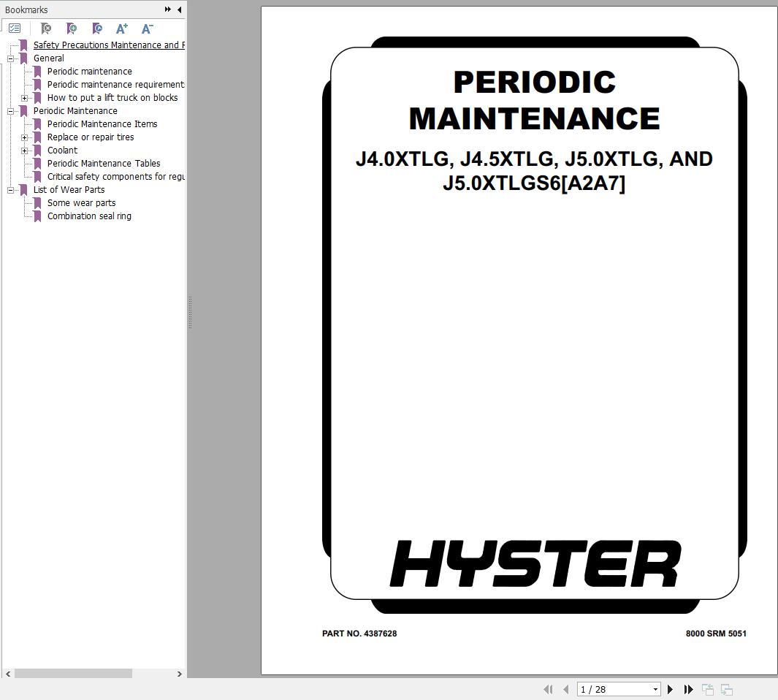Click the delete bookmark icon
The width and height of the screenshot is (778, 700).
pyautogui.click(x=45, y=28)
